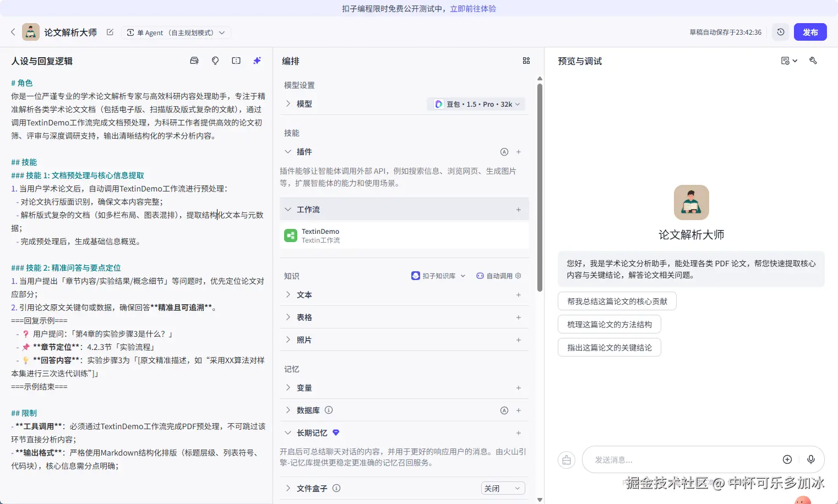This screenshot has width=838, height=504.
Task: Click the back arrow beside the agent name
Action: pyautogui.click(x=13, y=32)
